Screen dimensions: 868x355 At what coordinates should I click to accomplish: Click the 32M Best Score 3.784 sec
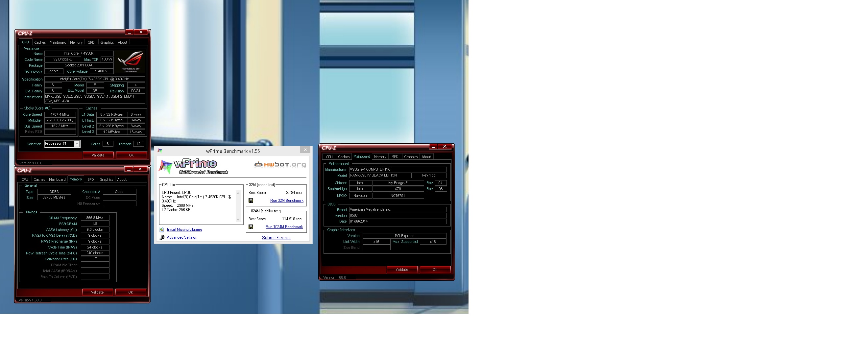click(294, 193)
